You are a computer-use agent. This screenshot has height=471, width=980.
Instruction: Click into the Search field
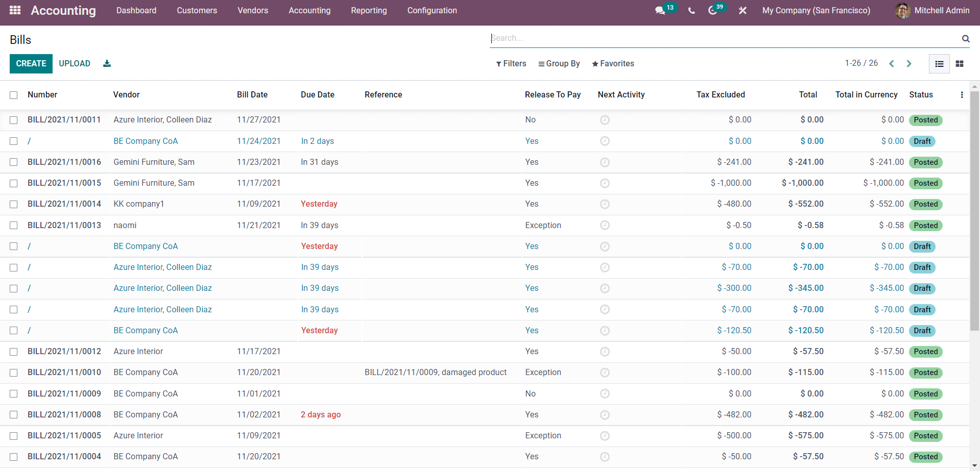[x=725, y=38]
